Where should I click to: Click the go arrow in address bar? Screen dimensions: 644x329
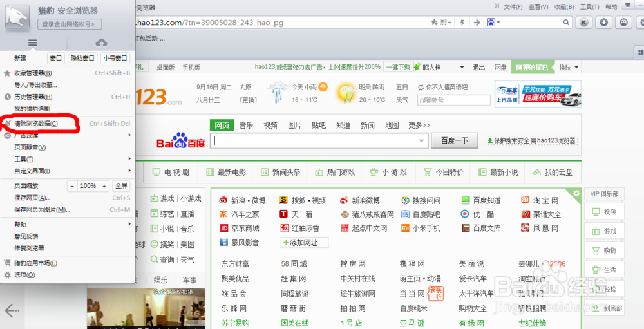tap(477, 23)
